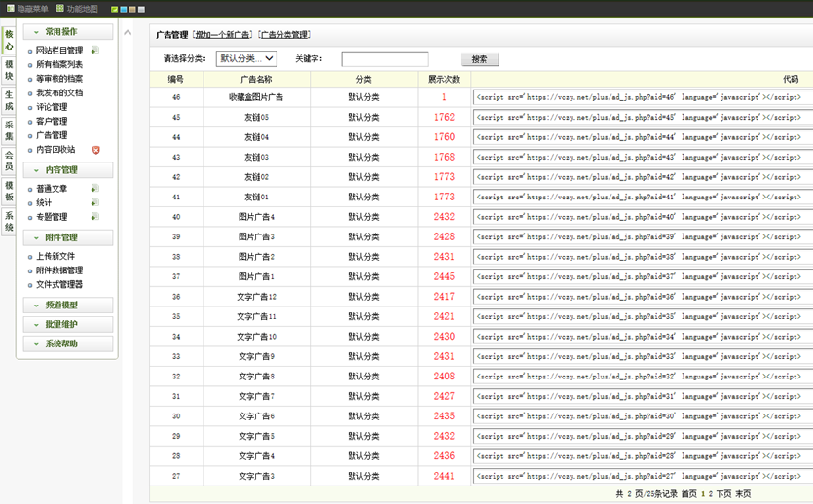
Task: Click the 隐藏菜单 icon in top bar
Action: coord(9,9)
